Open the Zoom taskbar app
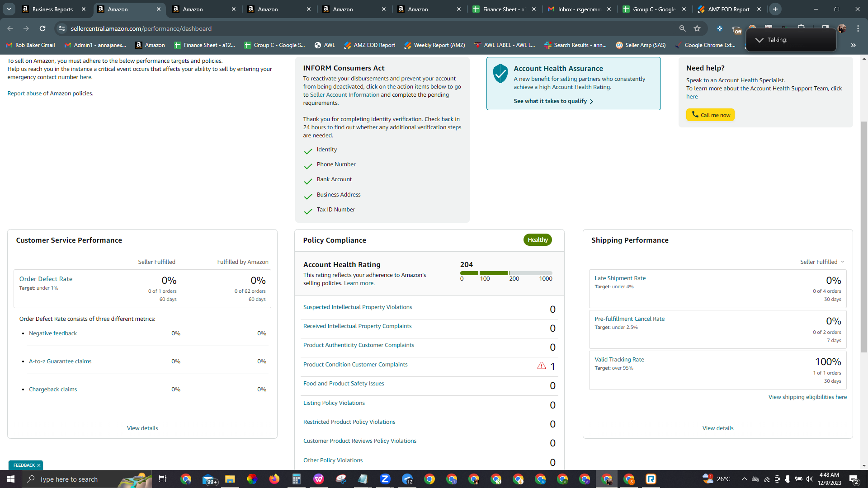The height and width of the screenshot is (488, 868). pyautogui.click(x=385, y=479)
